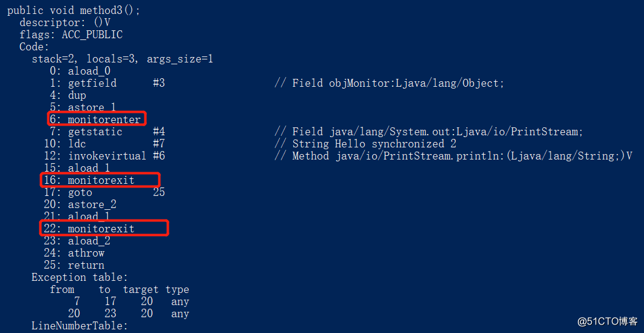Click the LineNumberTable heading

point(80,326)
